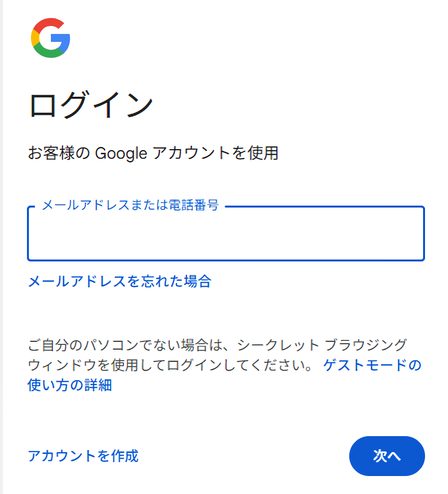The width and height of the screenshot is (448, 494).
Task: Select アカウントを作成 to create an account
Action: point(83,456)
